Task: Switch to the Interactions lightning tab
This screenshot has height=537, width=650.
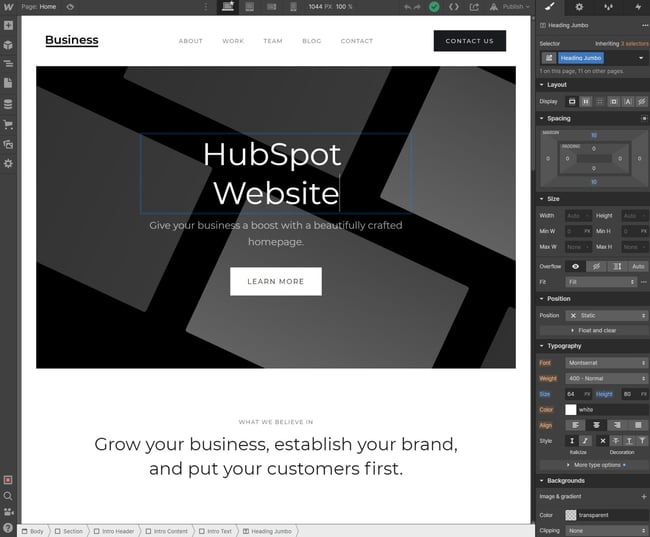Action: point(637,7)
